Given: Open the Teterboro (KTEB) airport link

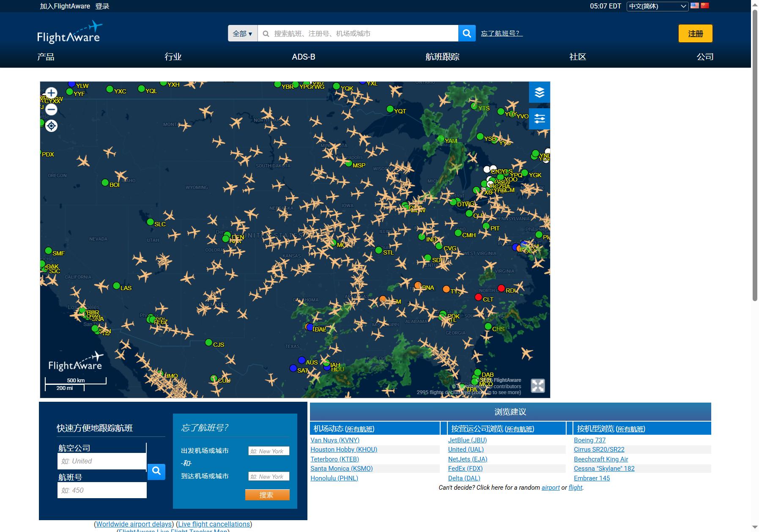Looking at the screenshot, I should point(335,459).
